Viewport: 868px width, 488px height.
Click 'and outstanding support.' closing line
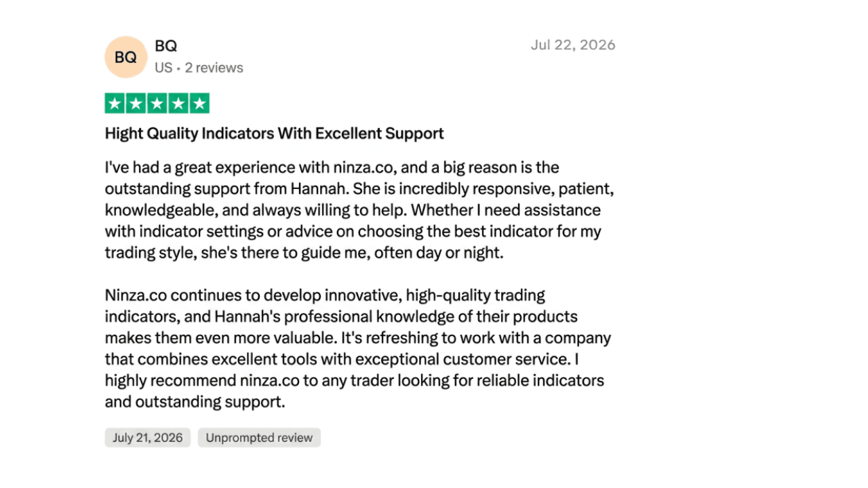click(195, 402)
